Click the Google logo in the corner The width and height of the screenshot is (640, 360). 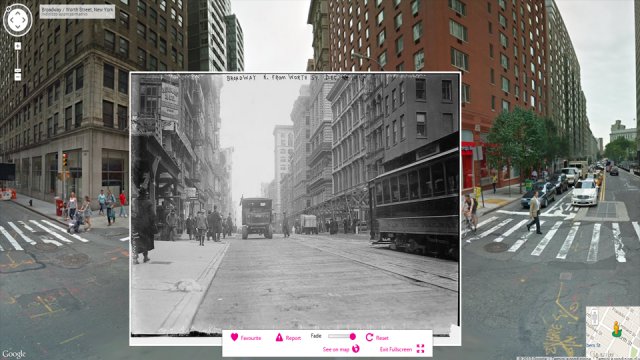[x=13, y=354]
